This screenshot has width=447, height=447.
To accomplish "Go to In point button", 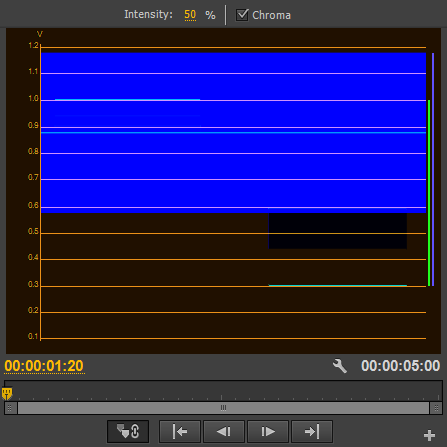I will [x=180, y=432].
